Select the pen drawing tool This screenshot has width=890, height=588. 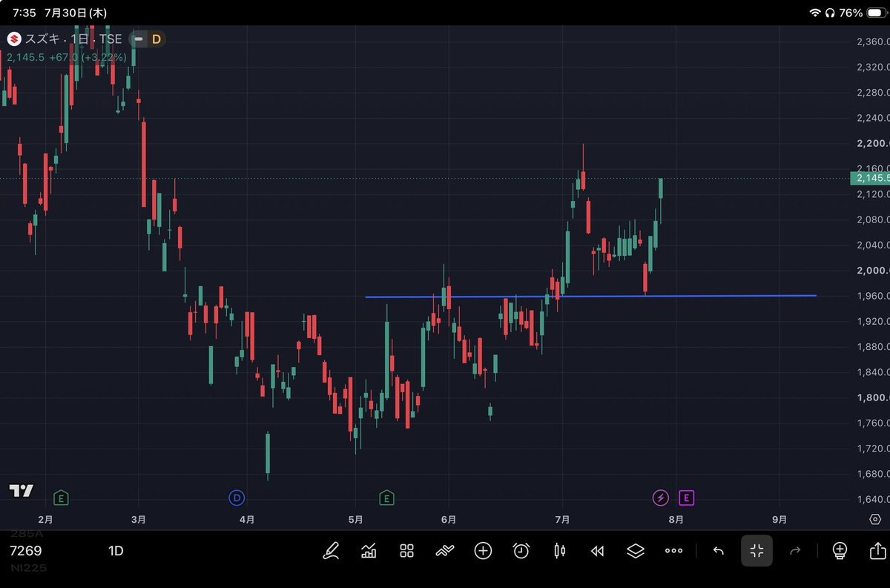pos(331,551)
